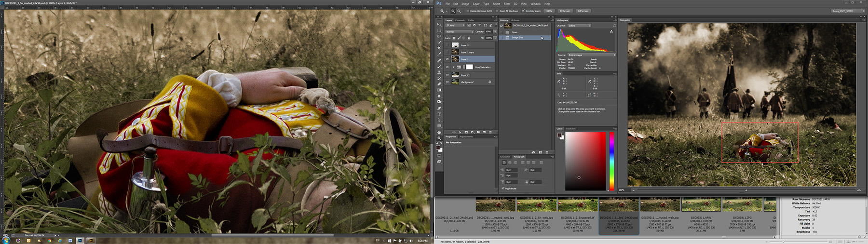Open the workspace switcher dropdown
This screenshot has height=244, width=868.
coord(848,11)
